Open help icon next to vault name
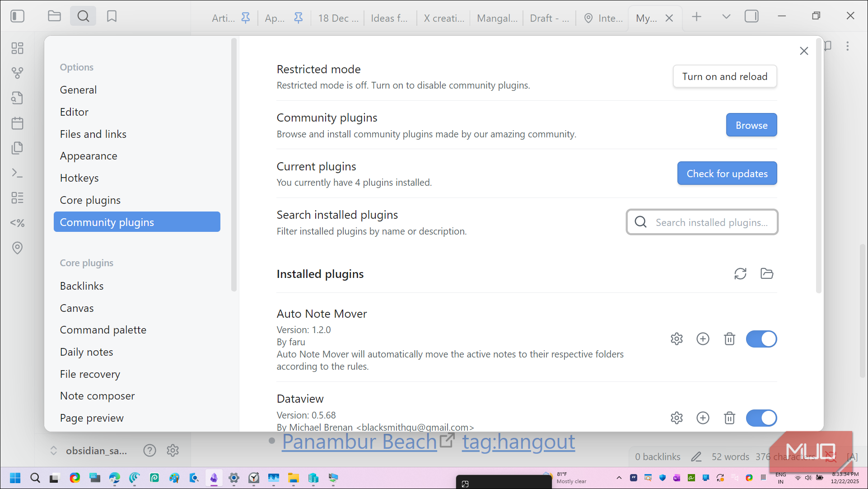The width and height of the screenshot is (868, 489). point(149,451)
